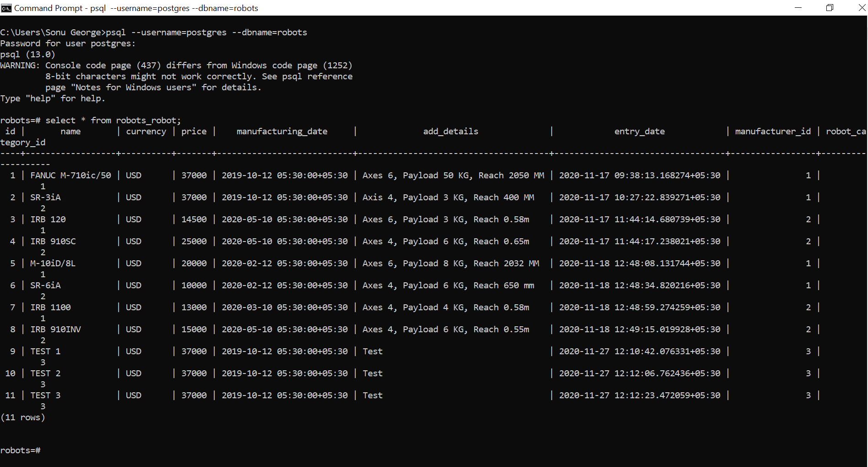This screenshot has height=467, width=868.
Task: Click the robot name 'SR-6iA'
Action: click(x=45, y=286)
